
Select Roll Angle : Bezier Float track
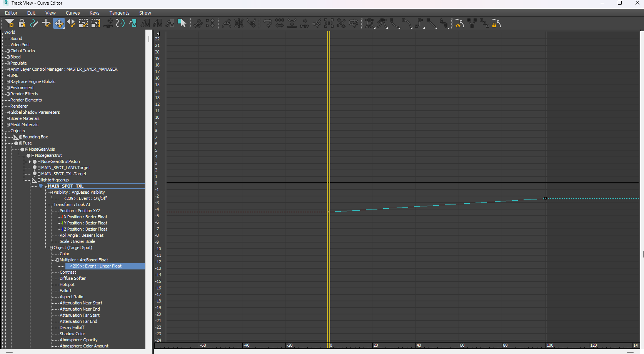82,235
